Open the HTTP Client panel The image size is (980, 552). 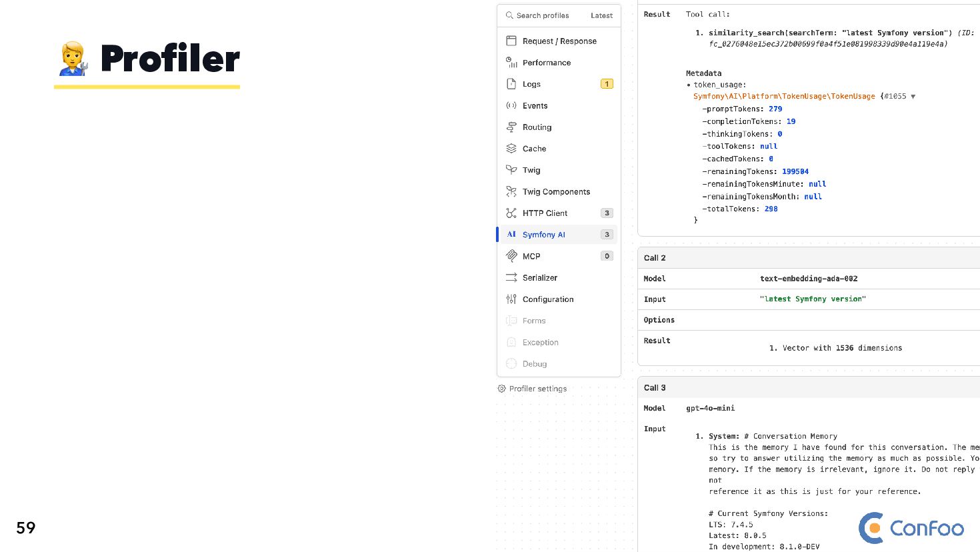[x=559, y=213]
